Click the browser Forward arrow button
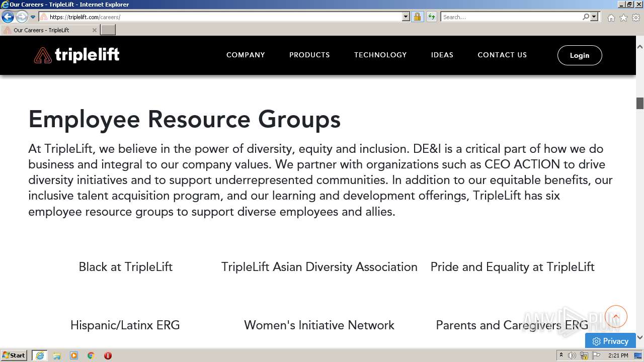 coord(22,17)
